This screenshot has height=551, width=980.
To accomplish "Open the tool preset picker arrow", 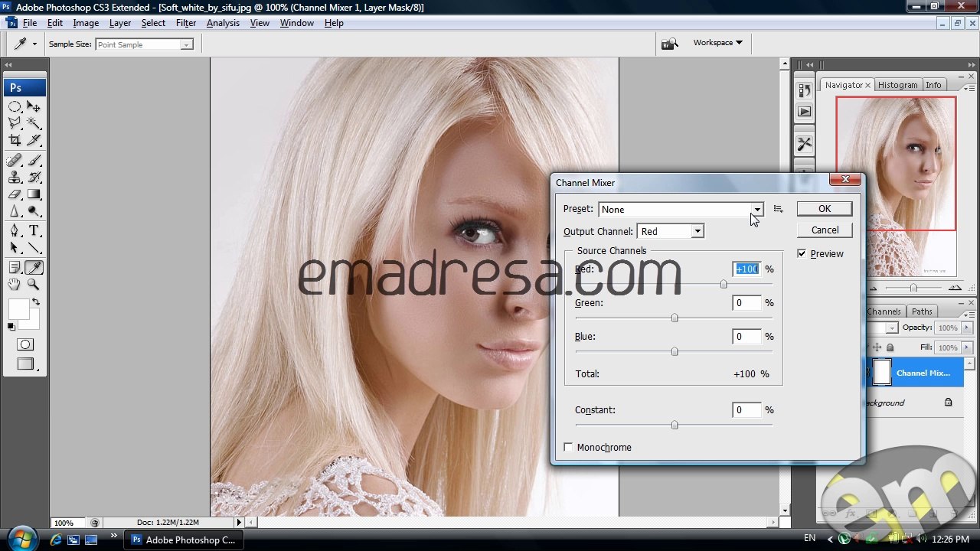I will pyautogui.click(x=34, y=44).
